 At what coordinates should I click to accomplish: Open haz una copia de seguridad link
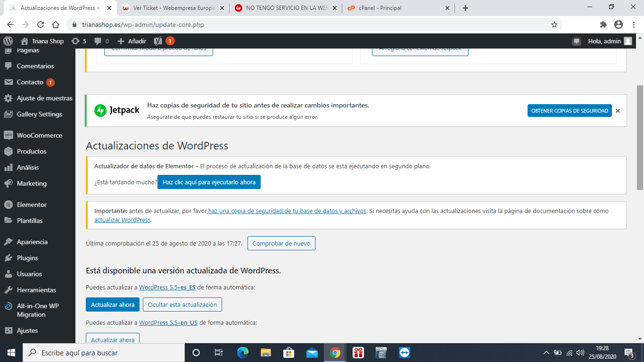click(287, 211)
